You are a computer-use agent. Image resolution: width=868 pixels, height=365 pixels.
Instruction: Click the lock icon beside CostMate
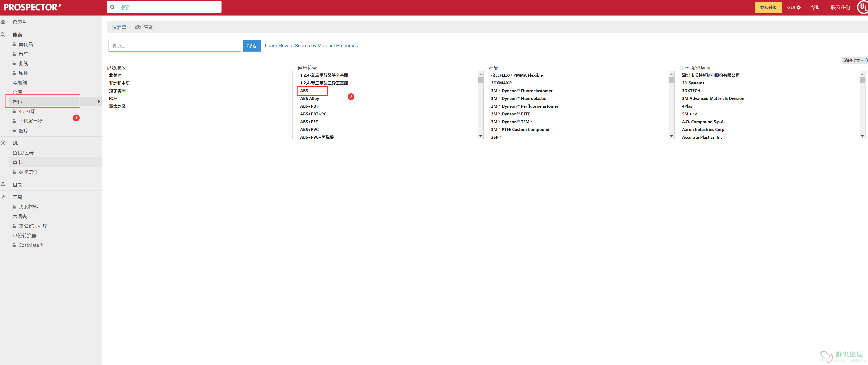tap(14, 245)
